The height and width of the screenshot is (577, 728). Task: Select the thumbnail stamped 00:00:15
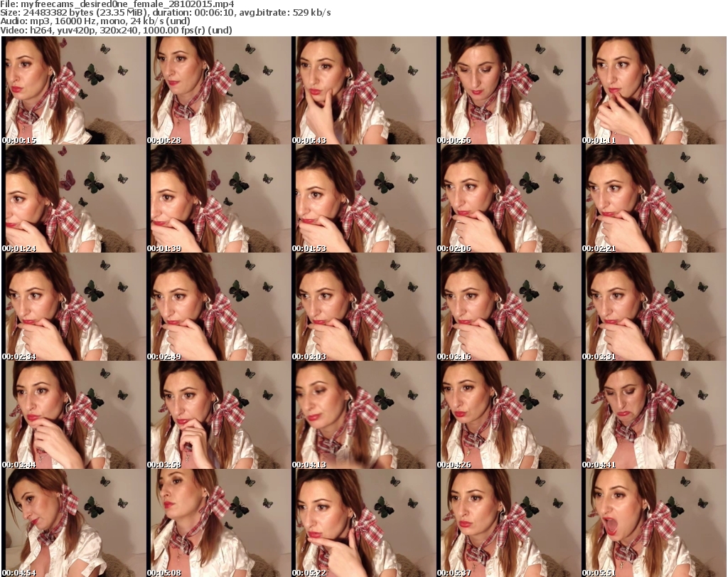pyautogui.click(x=73, y=90)
